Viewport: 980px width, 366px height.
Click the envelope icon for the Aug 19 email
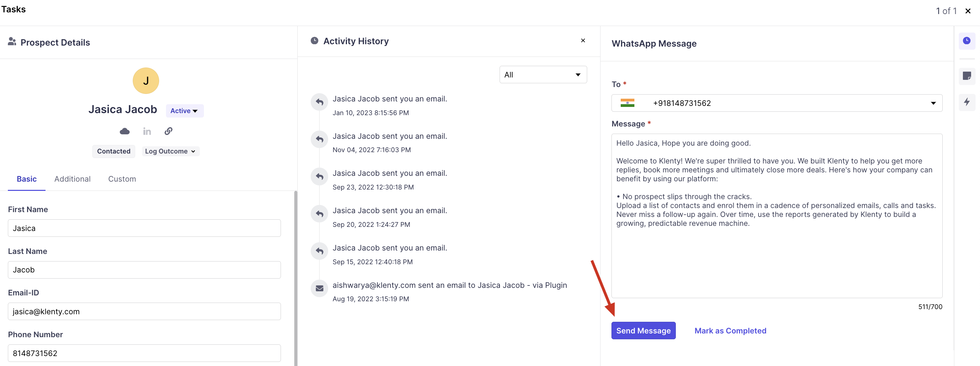(x=320, y=288)
